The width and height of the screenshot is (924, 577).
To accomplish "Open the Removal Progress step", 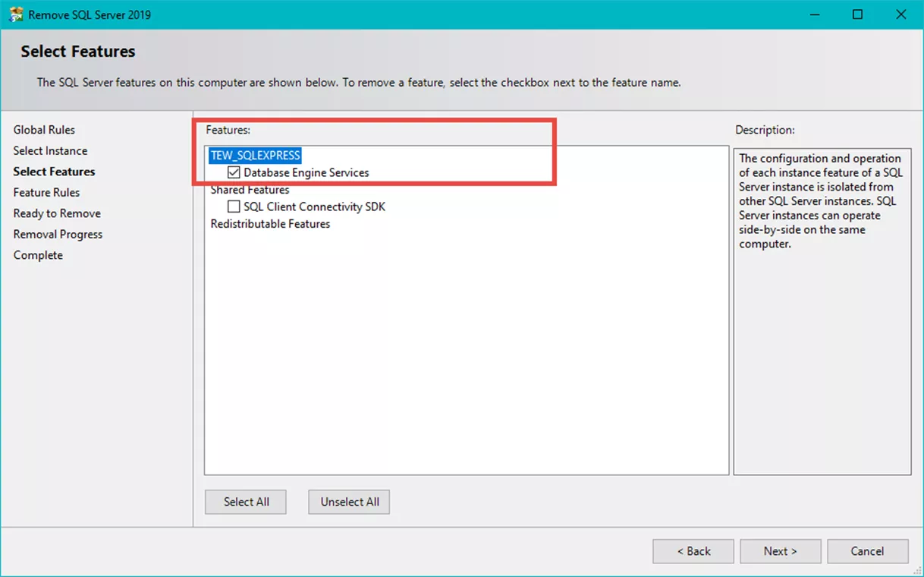I will click(58, 235).
